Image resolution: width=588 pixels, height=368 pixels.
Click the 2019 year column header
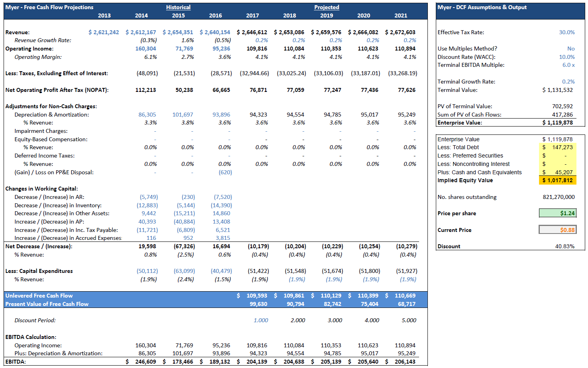(x=327, y=16)
